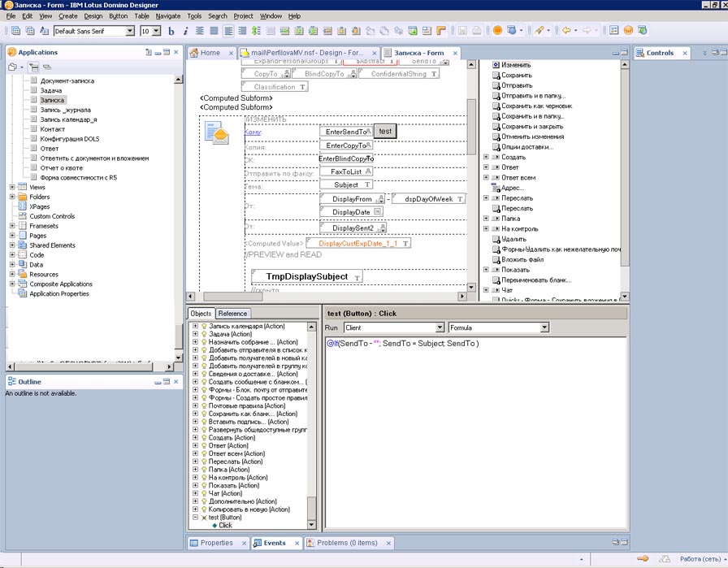Open the Back history dropdown arrow

click(x=576, y=31)
